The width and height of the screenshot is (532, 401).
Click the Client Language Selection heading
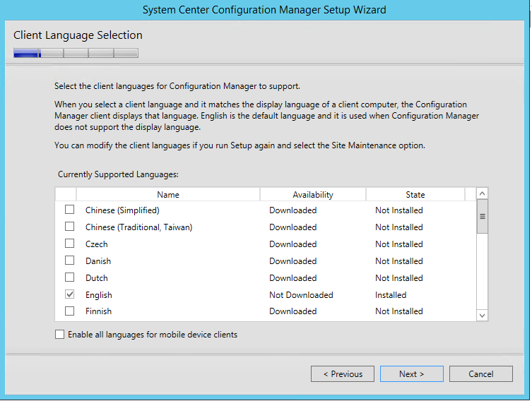click(x=78, y=35)
